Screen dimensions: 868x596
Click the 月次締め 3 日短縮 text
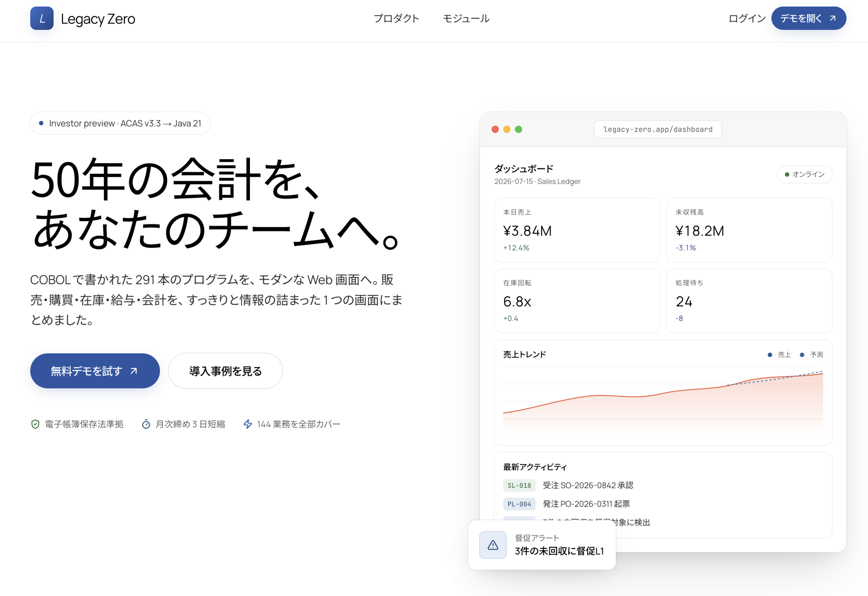pos(190,424)
